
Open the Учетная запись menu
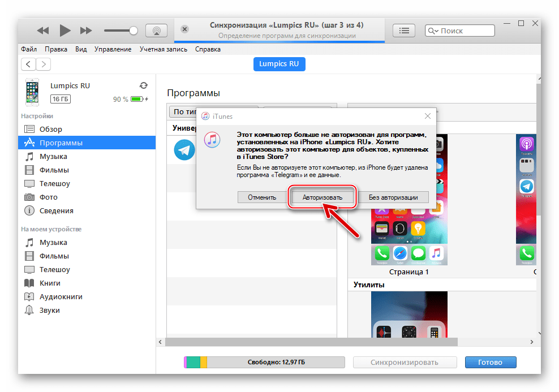(x=163, y=49)
